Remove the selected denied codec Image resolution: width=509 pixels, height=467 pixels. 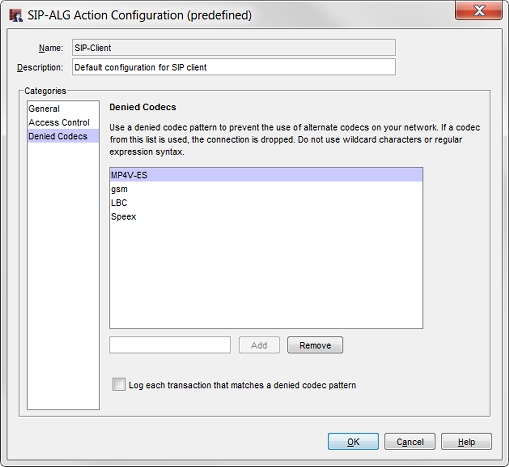click(x=315, y=345)
